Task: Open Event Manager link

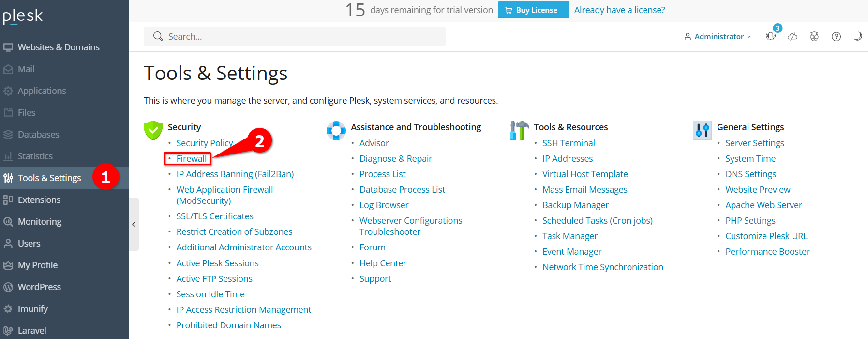Action: 572,252
